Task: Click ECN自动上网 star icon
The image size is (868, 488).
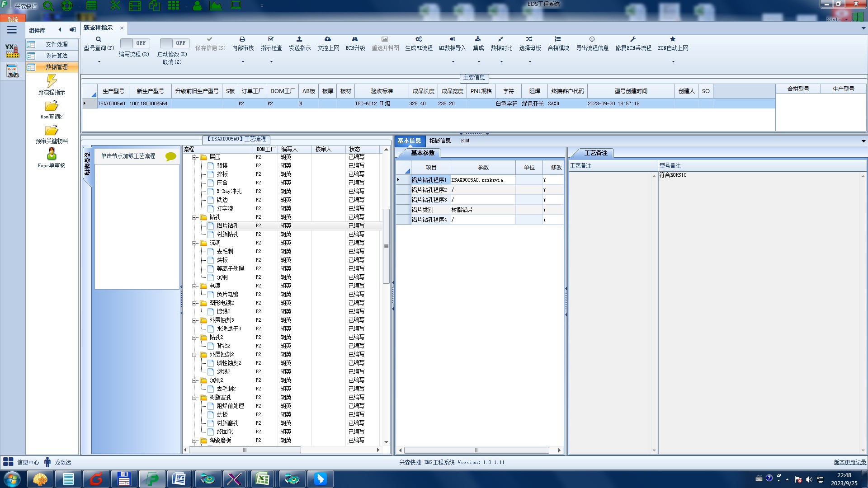Action: 673,39
